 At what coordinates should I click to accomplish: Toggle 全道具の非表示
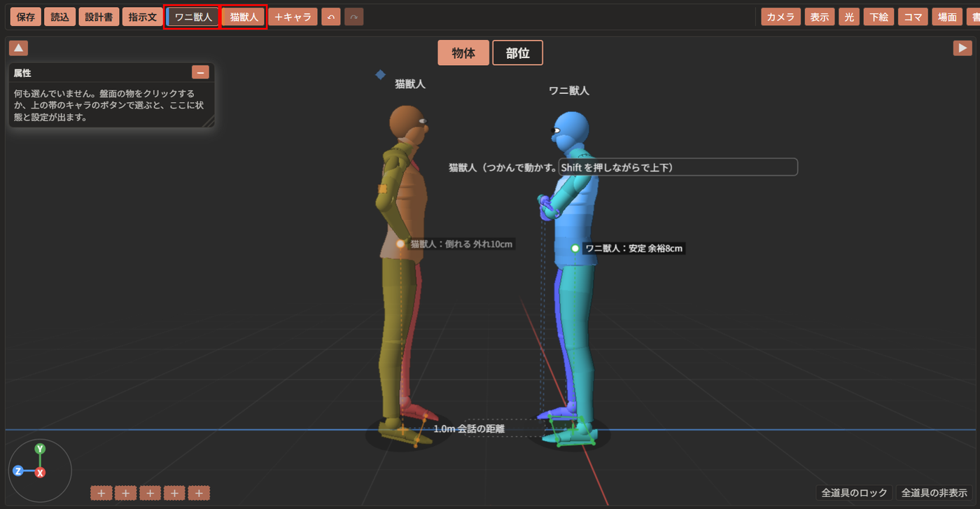pos(934,493)
